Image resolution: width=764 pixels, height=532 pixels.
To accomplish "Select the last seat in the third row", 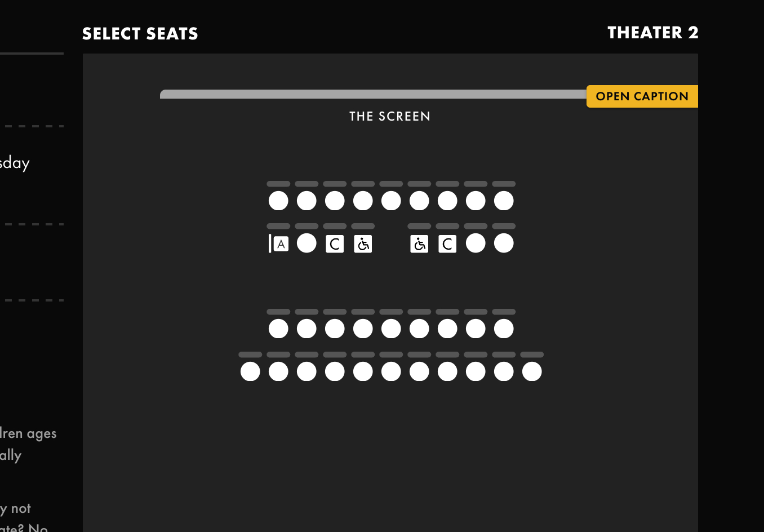I will pyautogui.click(x=504, y=329).
